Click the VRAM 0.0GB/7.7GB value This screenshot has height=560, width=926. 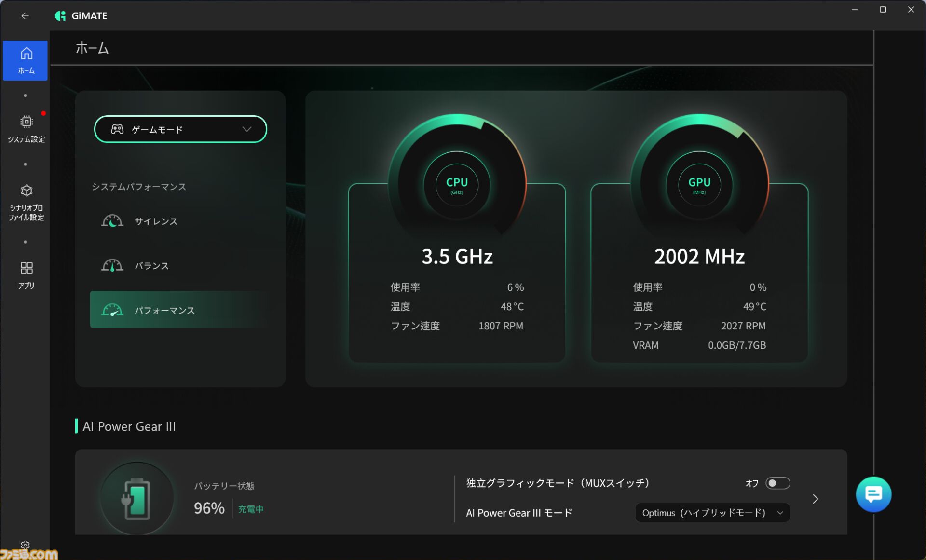[737, 345]
